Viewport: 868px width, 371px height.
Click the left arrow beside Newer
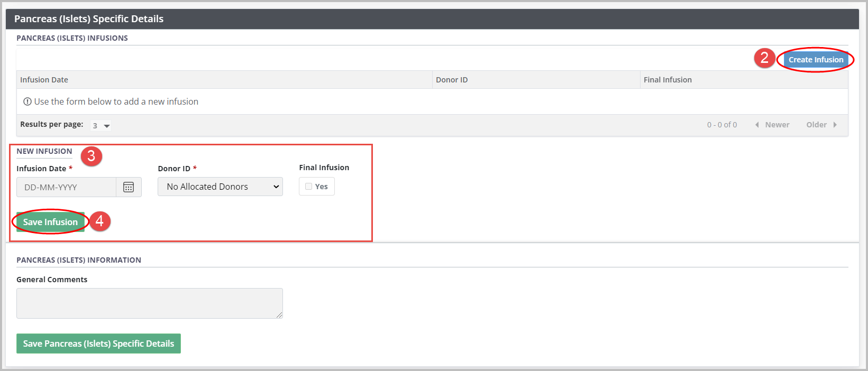point(757,125)
